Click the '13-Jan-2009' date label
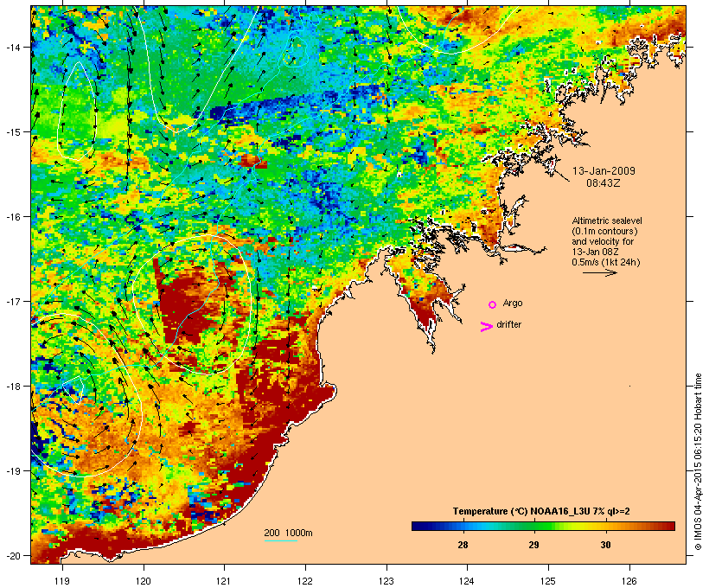Image resolution: width=709 pixels, height=588 pixels. pyautogui.click(x=604, y=171)
